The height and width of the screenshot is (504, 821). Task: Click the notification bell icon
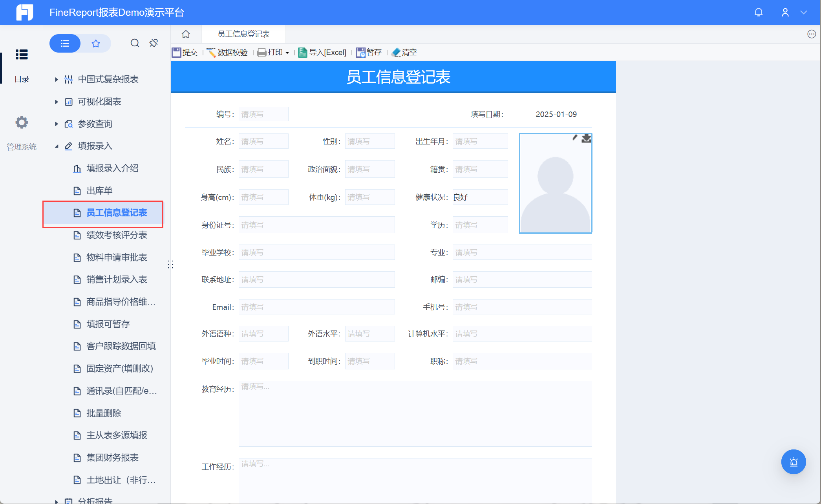click(758, 13)
